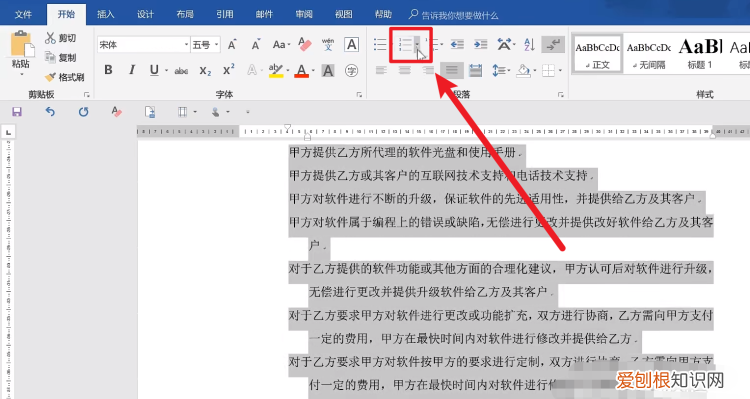Select the 正文 (Normal) style
The width and height of the screenshot is (750, 399).
pos(597,54)
